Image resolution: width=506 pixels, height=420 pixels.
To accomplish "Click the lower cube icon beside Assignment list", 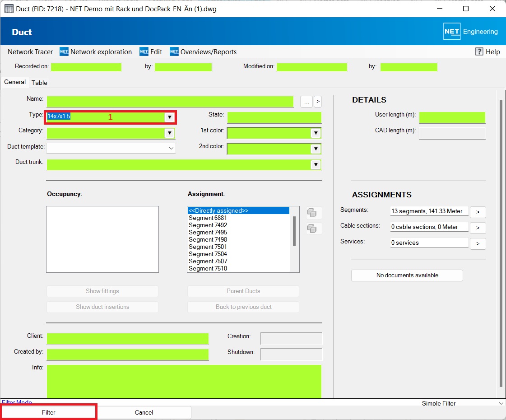I will click(311, 229).
